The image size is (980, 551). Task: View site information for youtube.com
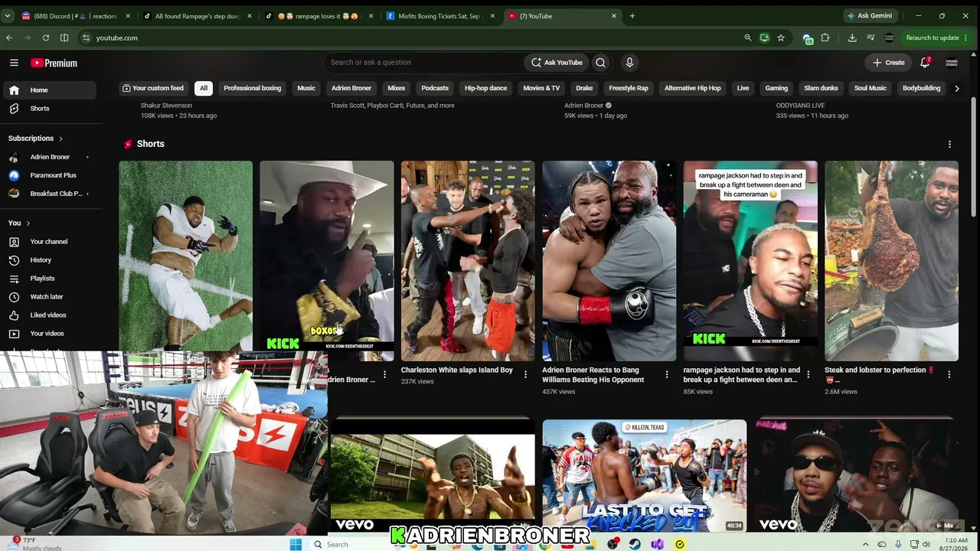coord(87,37)
